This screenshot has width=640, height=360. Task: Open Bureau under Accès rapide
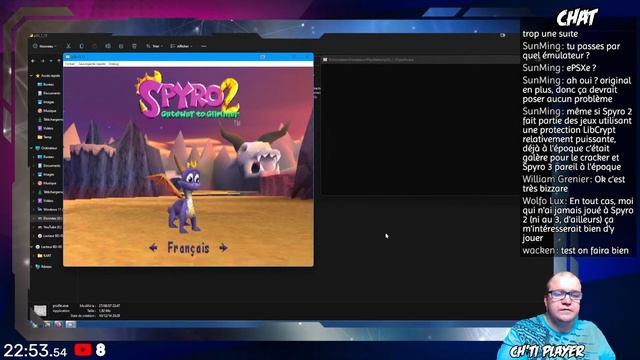[x=46, y=84]
